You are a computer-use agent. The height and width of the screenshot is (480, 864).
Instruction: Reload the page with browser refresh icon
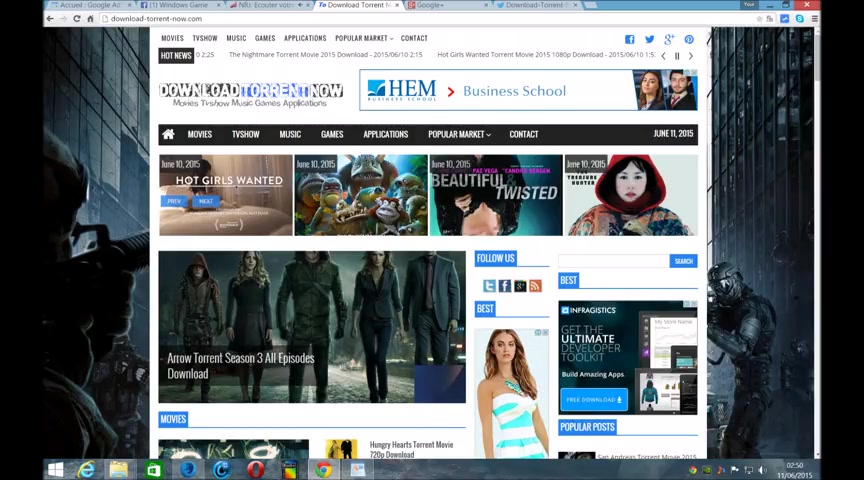coord(77,19)
